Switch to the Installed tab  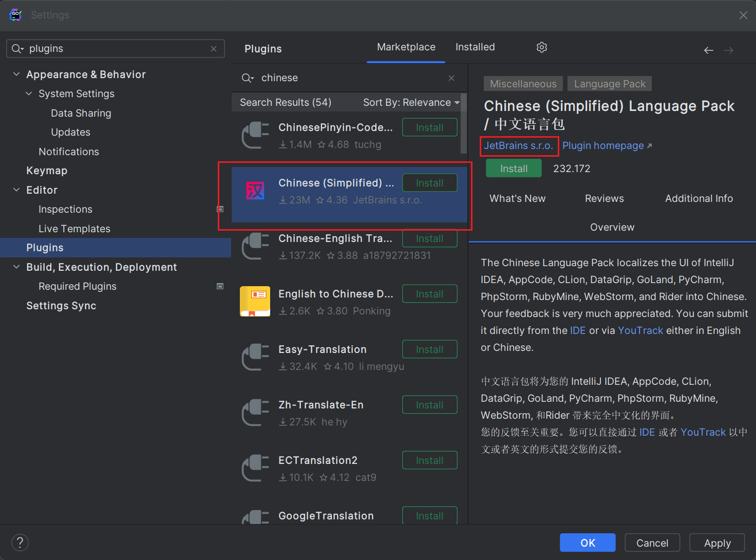pos(475,47)
